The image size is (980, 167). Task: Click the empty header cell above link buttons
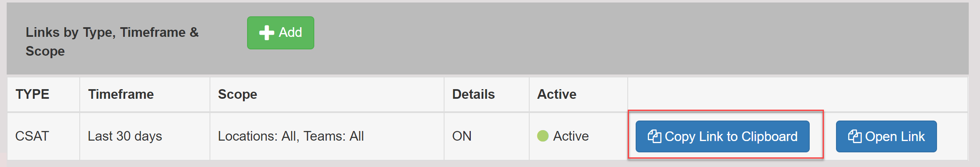[x=798, y=94]
